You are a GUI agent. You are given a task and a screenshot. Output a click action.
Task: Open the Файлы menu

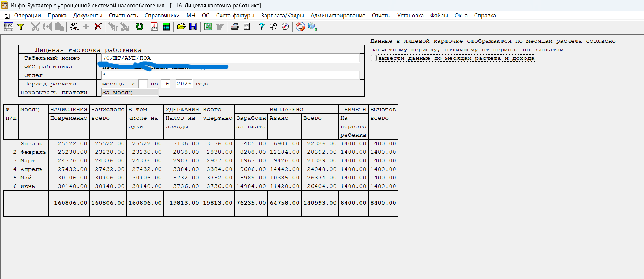(439, 16)
